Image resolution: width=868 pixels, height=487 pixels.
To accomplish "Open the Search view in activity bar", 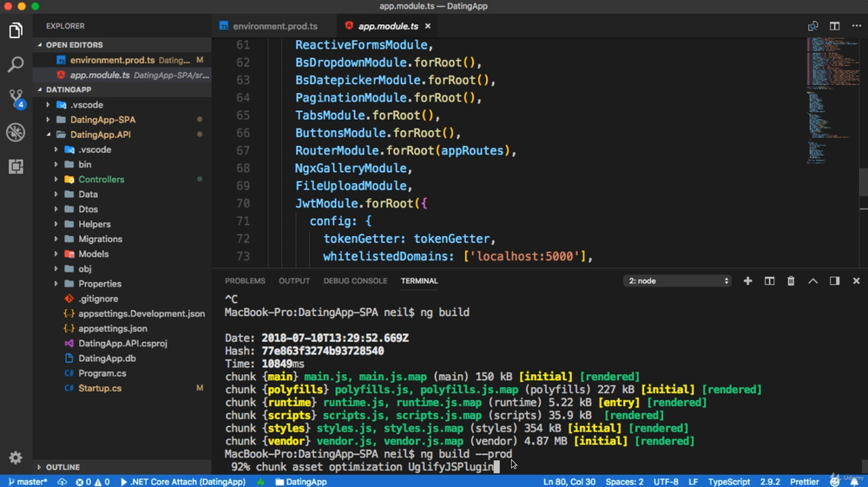I will [16, 64].
